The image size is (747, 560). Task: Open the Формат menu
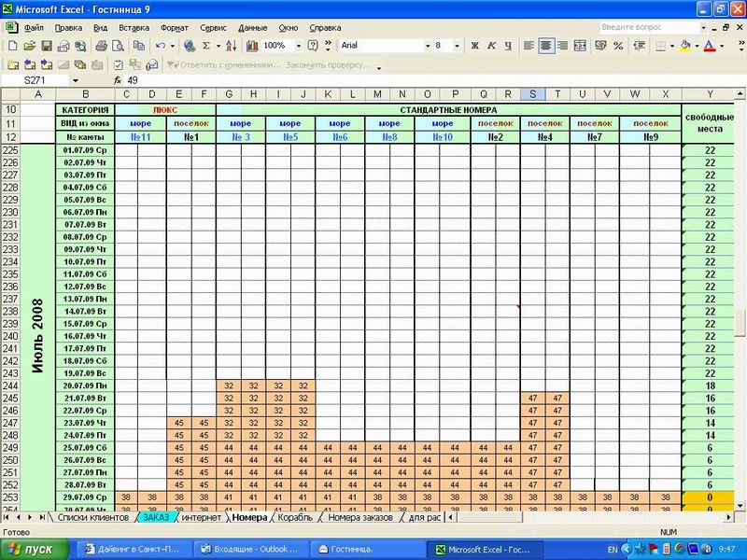point(174,27)
